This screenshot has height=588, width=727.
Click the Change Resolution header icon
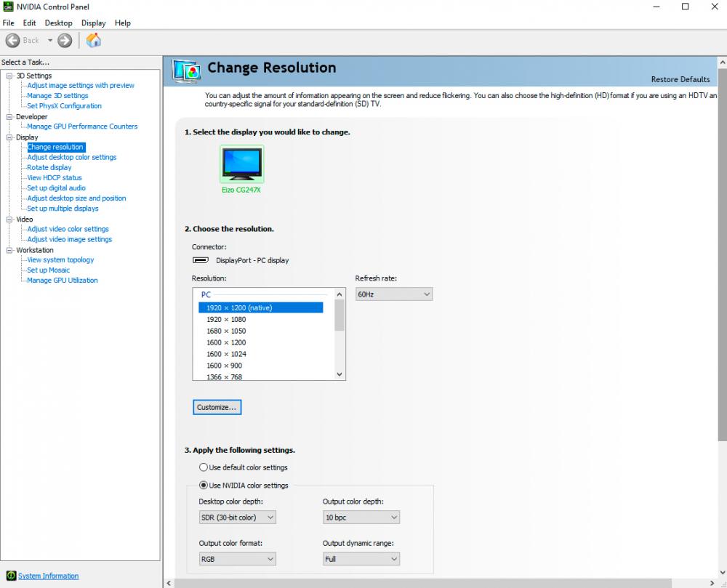pos(186,71)
